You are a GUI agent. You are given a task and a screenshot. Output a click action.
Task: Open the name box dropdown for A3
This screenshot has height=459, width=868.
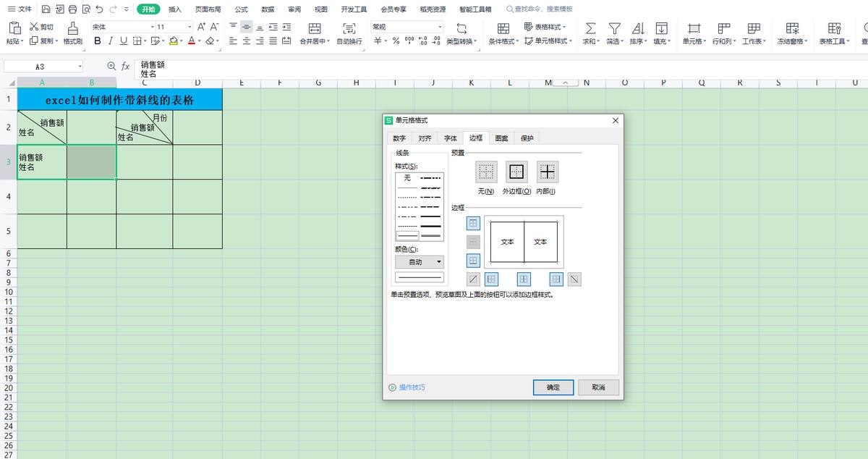pyautogui.click(x=80, y=67)
